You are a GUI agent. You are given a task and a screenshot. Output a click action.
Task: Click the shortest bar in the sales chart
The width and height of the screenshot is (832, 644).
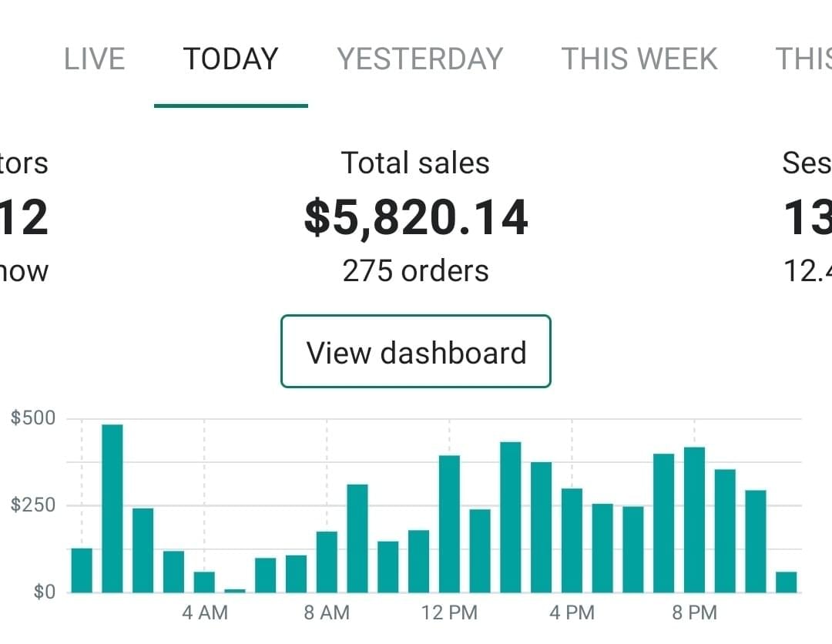pyautogui.click(x=235, y=591)
